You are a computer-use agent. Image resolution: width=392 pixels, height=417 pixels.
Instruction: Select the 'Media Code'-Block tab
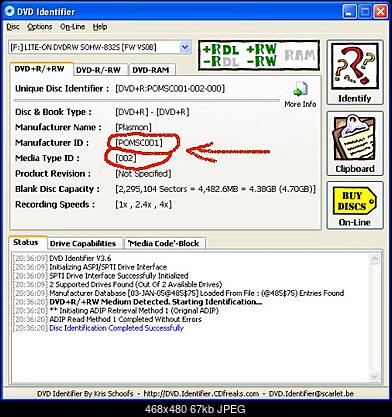click(x=164, y=244)
